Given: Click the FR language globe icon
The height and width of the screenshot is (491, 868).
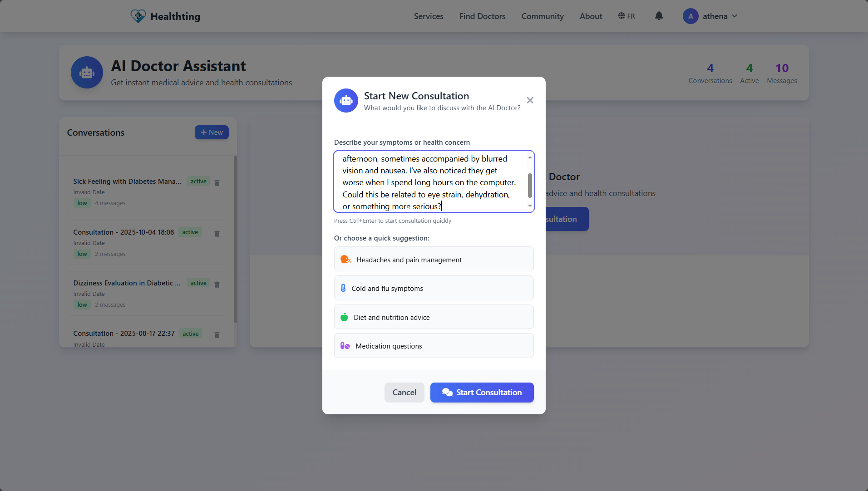Looking at the screenshot, I should click(621, 16).
